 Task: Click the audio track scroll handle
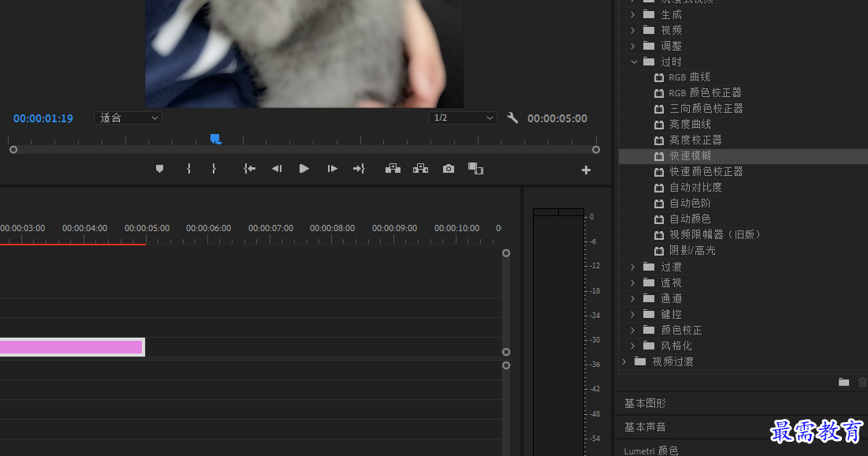(506, 365)
